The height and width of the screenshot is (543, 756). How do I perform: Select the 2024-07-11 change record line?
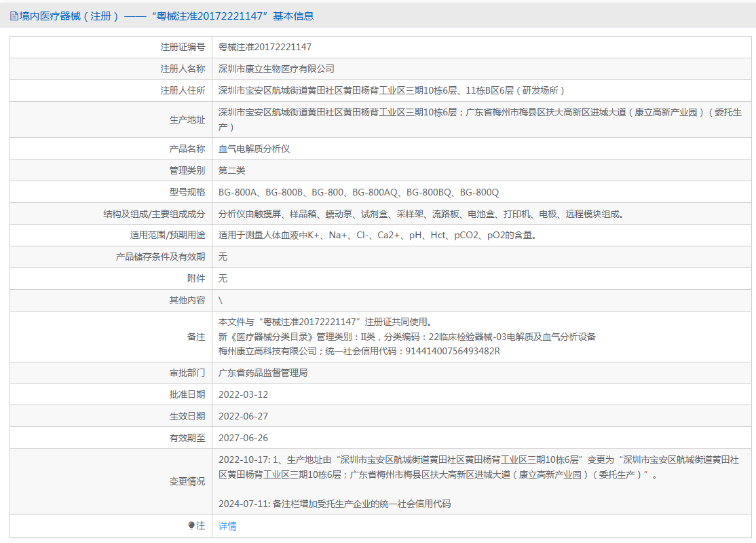[x=335, y=504]
